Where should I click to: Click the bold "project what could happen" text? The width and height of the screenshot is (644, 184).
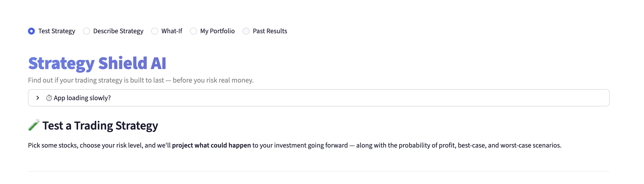[x=211, y=145]
